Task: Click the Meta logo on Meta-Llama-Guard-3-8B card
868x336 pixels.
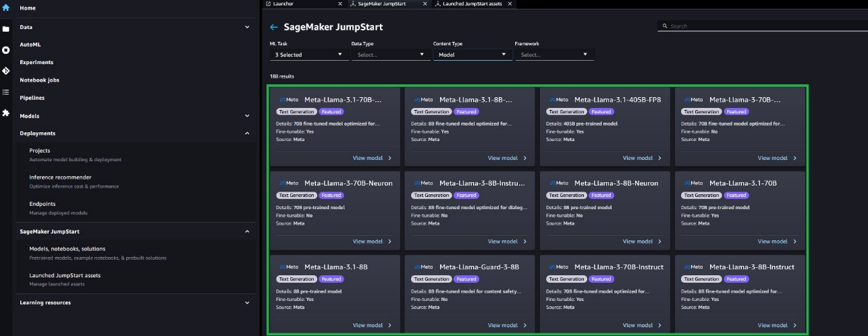Action: (423, 267)
